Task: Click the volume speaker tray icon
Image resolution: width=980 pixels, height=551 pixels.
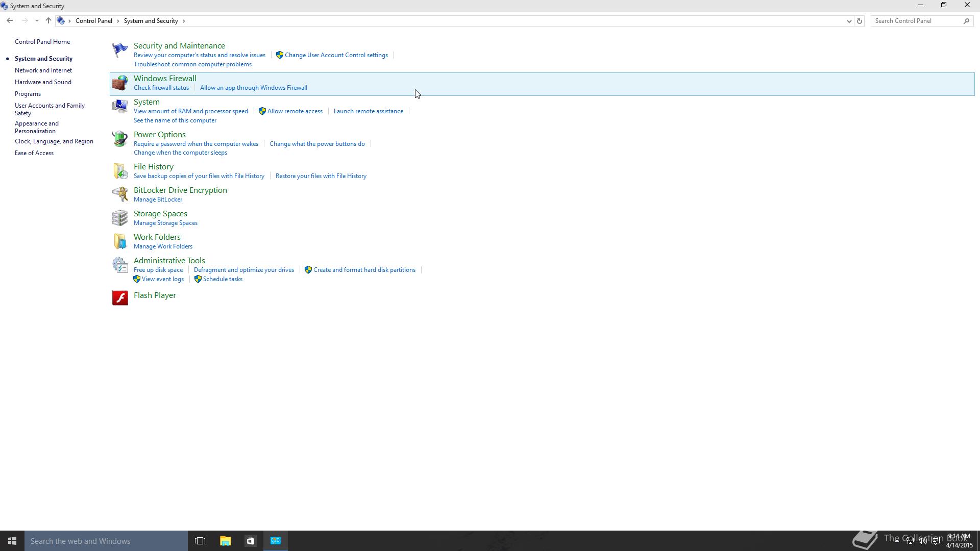Action: pyautogui.click(x=923, y=541)
